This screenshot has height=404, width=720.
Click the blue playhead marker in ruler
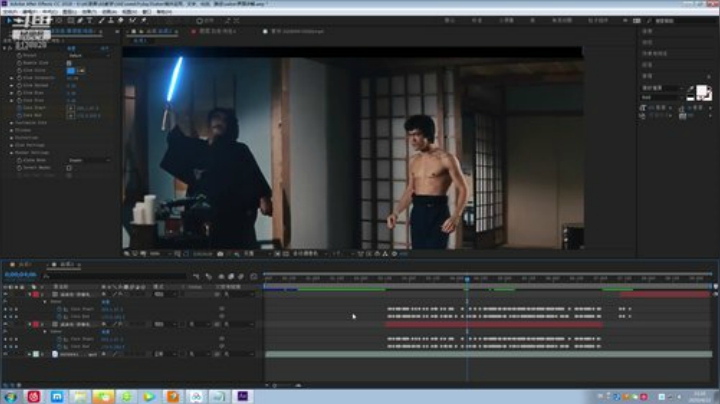[467, 279]
